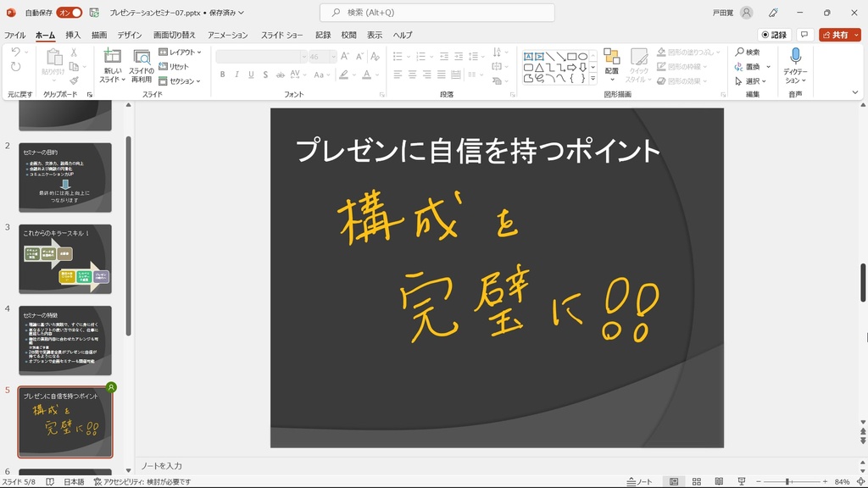
Task: Click the Cut scissors icon
Action: 74,52
